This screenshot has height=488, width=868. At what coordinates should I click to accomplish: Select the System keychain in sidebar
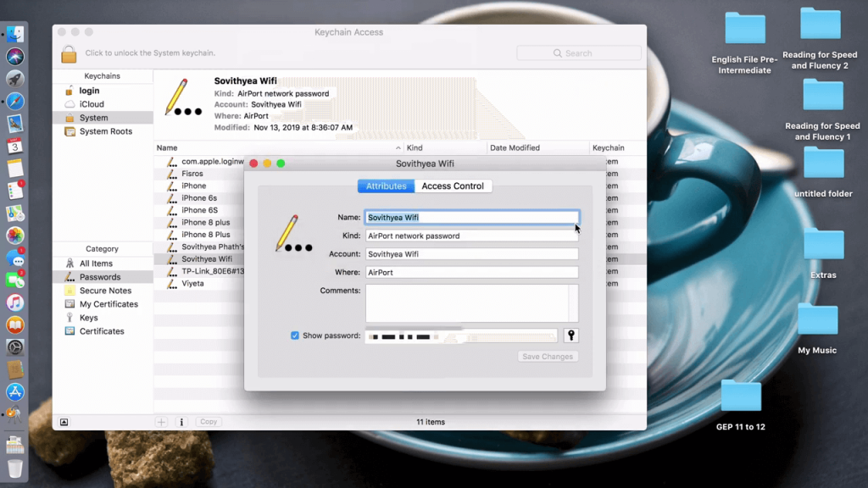[103, 117]
